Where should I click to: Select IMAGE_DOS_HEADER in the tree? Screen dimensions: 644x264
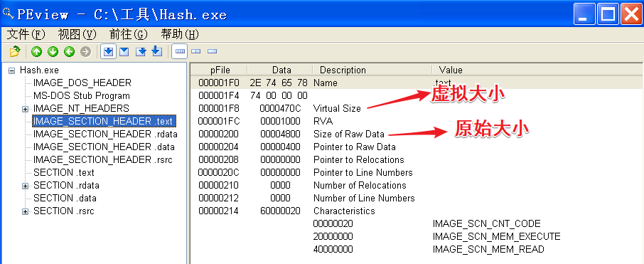(82, 83)
